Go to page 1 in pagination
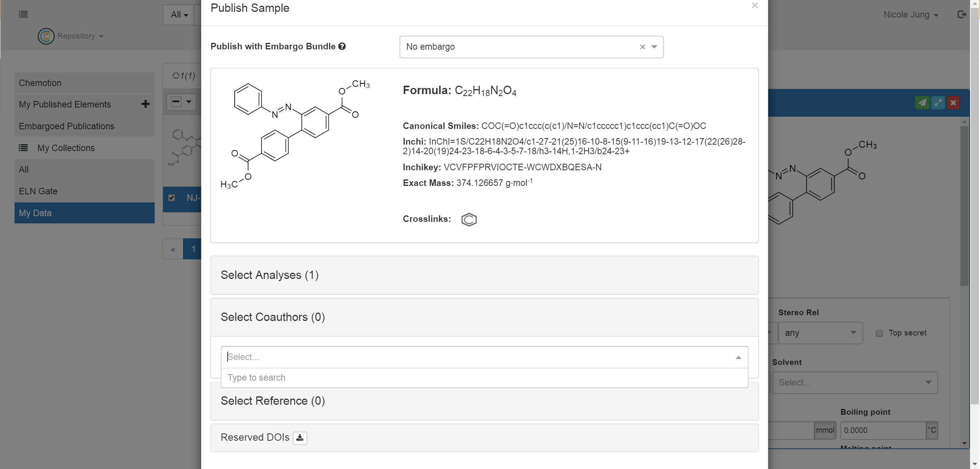The height and width of the screenshot is (469, 980). (193, 249)
